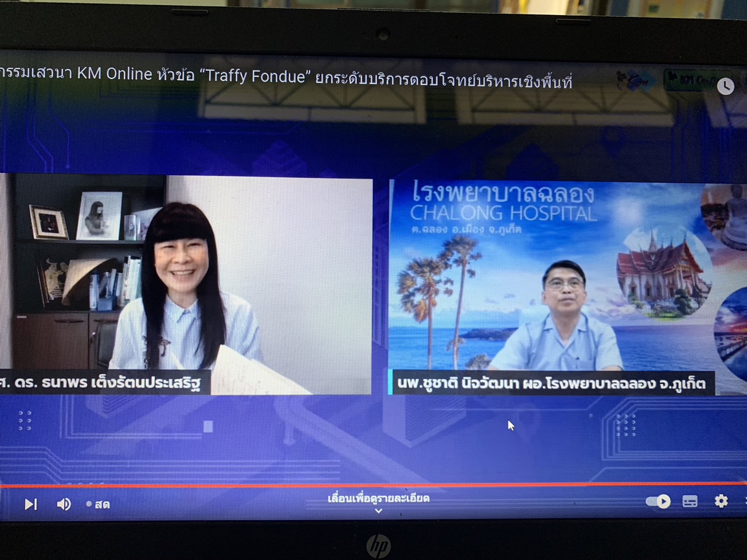Image resolution: width=747 pixels, height=560 pixels.
Task: Click the caption 'ดร. ธนาพร เต็งรัตนประเสริฐ'
Action: click(x=108, y=382)
